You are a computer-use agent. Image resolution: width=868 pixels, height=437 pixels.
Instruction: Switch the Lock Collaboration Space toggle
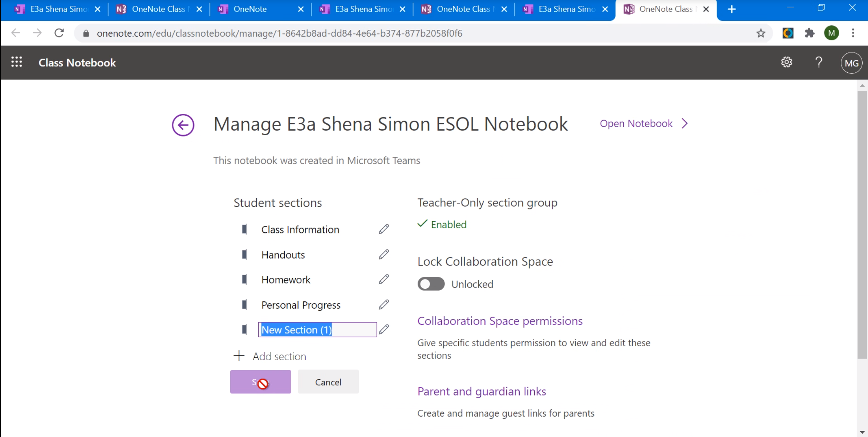pyautogui.click(x=431, y=284)
